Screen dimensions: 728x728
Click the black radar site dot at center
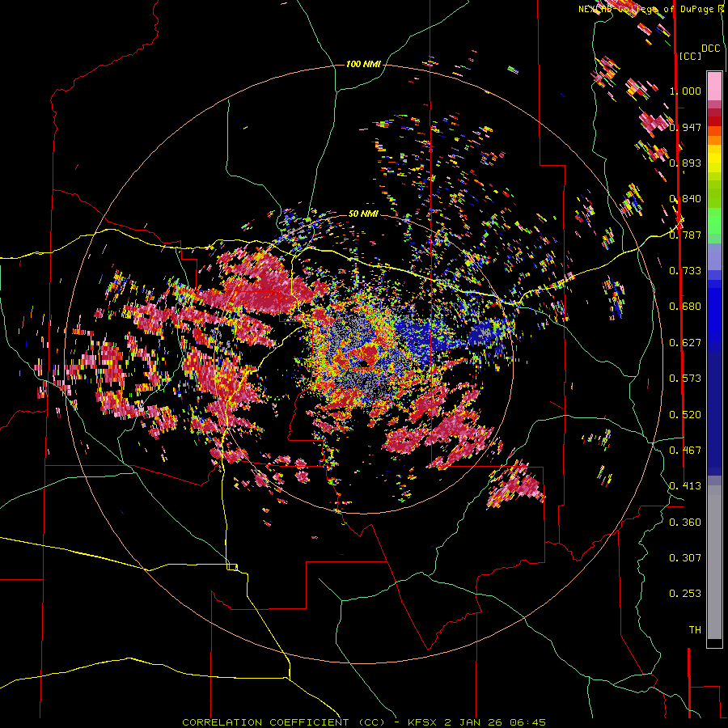pos(362,363)
